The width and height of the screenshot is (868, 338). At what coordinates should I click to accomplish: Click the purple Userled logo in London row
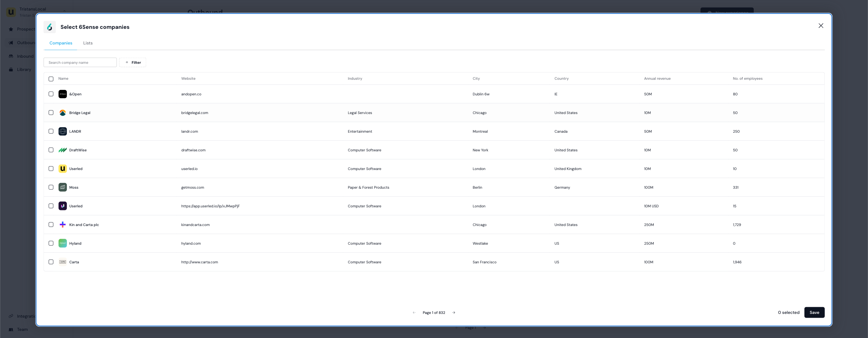click(x=63, y=206)
